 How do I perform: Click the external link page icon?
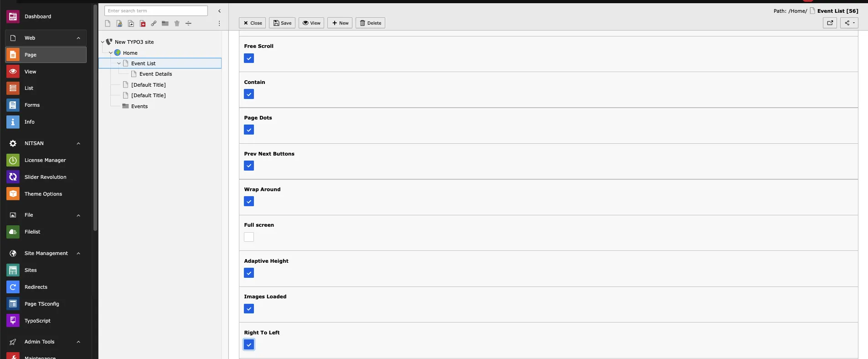[x=154, y=23]
